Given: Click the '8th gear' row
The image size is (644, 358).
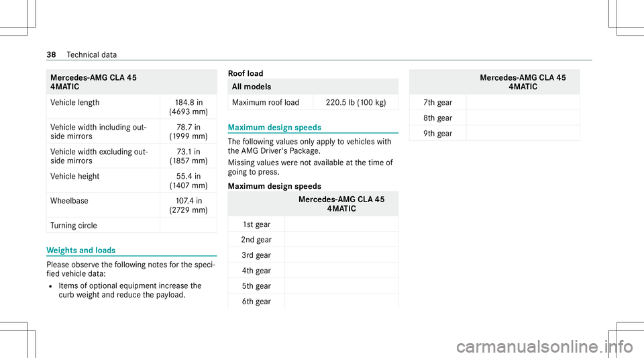Looking at the screenshot, I should [494, 118].
